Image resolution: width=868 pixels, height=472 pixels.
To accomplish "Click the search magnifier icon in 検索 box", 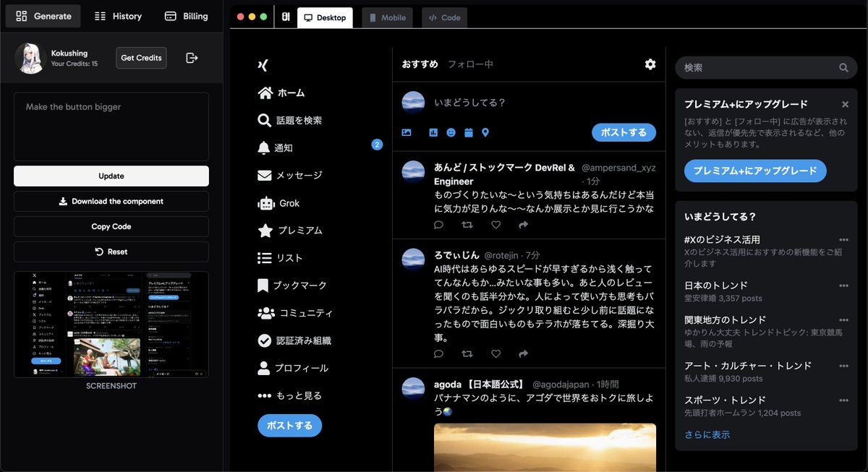I will click(843, 67).
